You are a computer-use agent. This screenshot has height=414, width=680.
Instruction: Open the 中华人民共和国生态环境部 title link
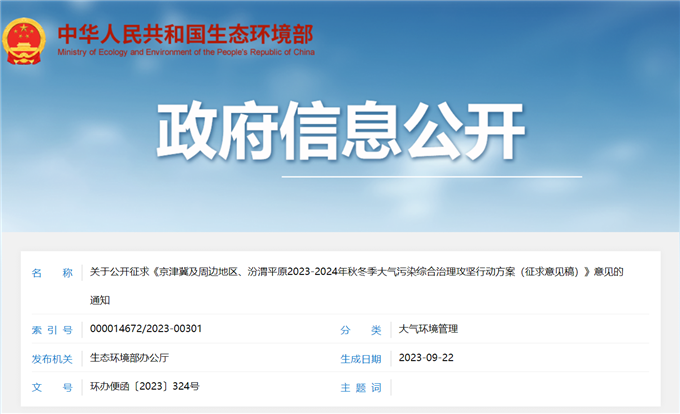(x=186, y=34)
